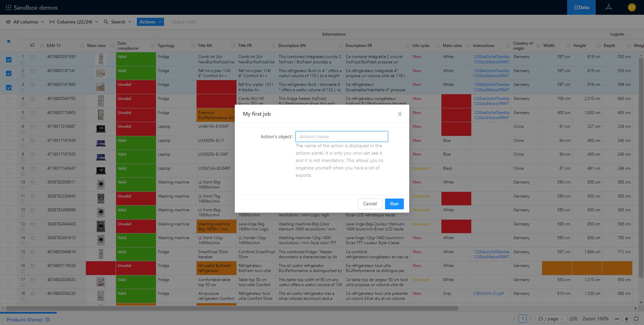This screenshot has width=644, height=325.
Task: Open the apps grid icon next to Sandbox demos
Action: coord(8,7)
